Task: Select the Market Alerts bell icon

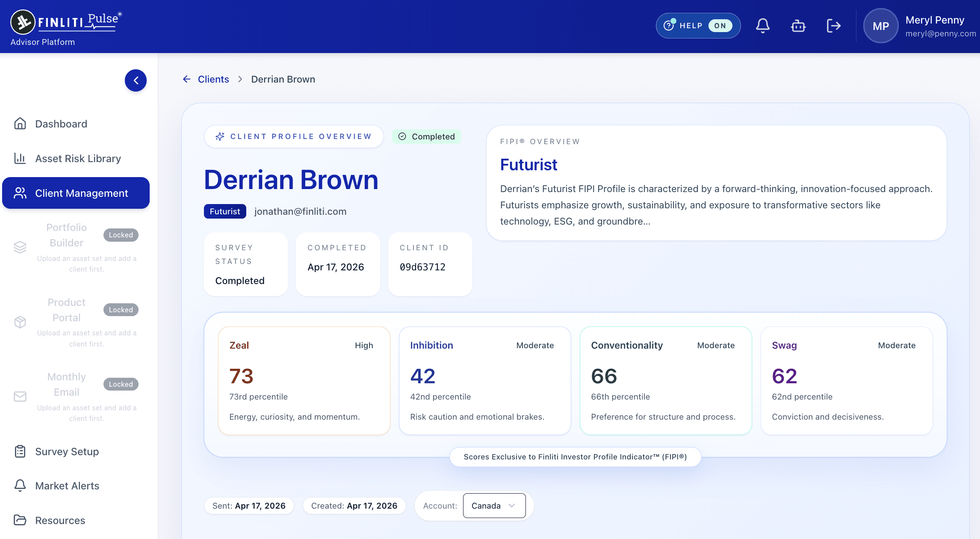Action: (20, 486)
